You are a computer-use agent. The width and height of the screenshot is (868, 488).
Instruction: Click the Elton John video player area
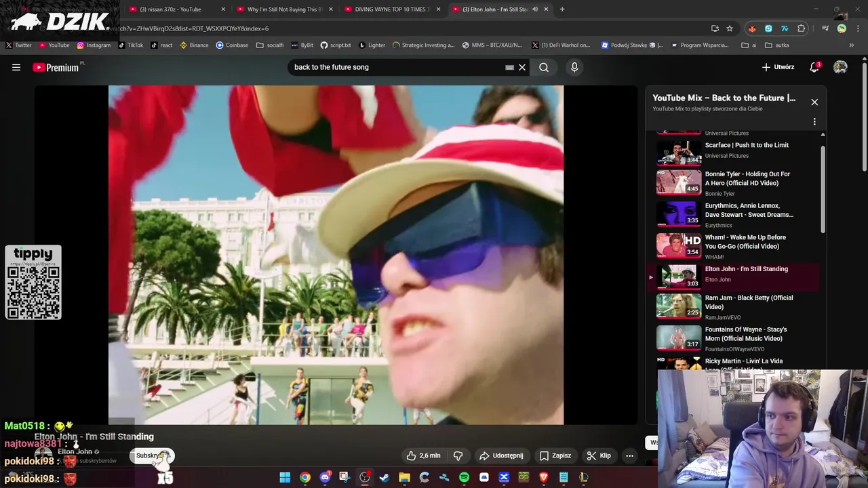coord(336,255)
